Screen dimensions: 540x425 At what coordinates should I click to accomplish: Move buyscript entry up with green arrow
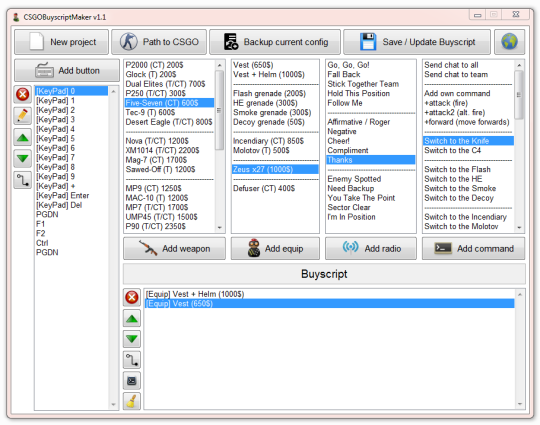132,319
